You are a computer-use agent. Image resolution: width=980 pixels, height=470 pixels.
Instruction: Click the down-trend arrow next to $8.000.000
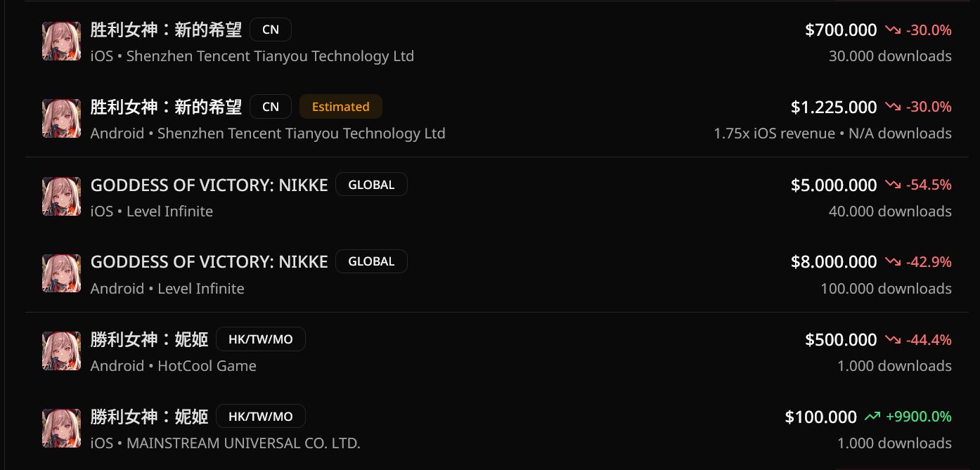893,262
